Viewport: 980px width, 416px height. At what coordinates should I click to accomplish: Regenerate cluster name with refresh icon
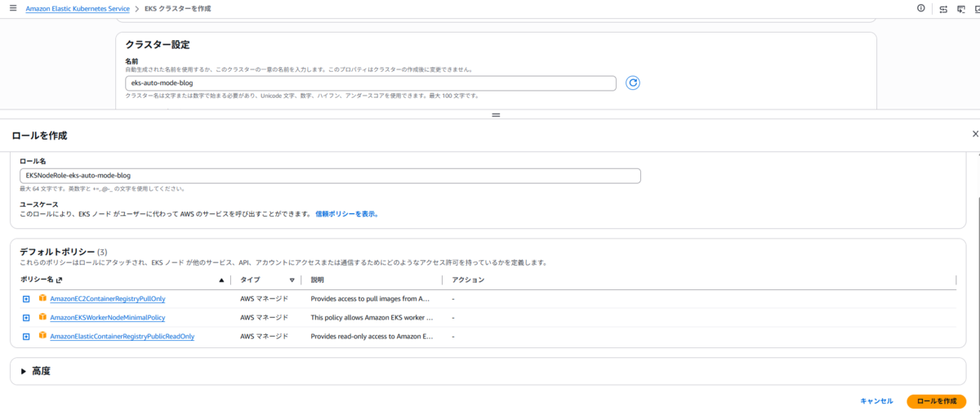[x=632, y=83]
